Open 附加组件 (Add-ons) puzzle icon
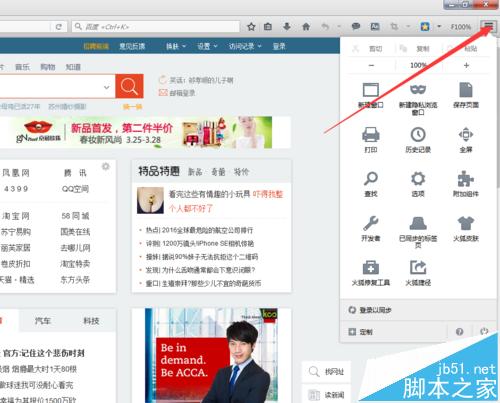500x403 pixels. [x=466, y=184]
